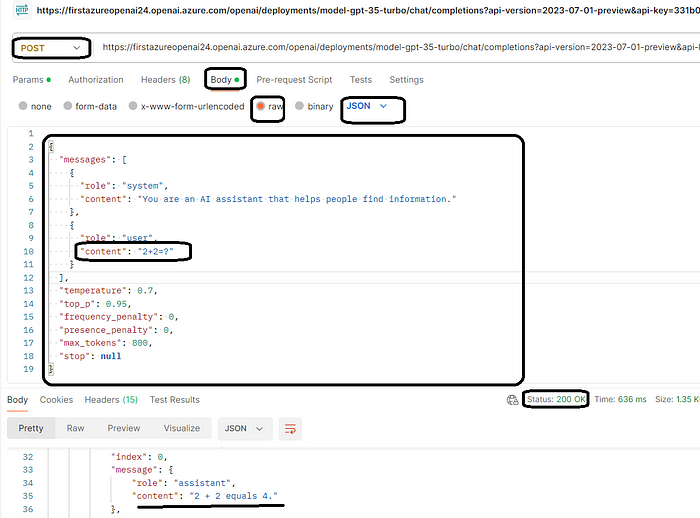Open the response Cookies tab

click(x=56, y=400)
